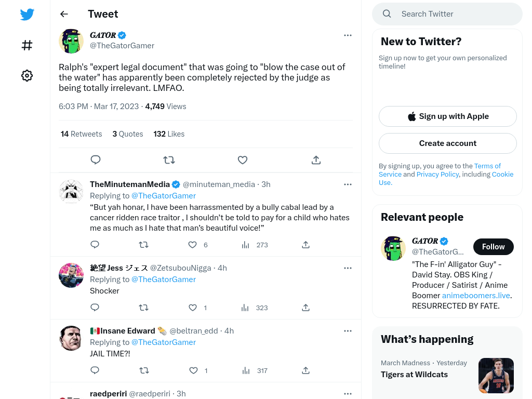Like GATOR's main tweet with heart icon

click(243, 160)
